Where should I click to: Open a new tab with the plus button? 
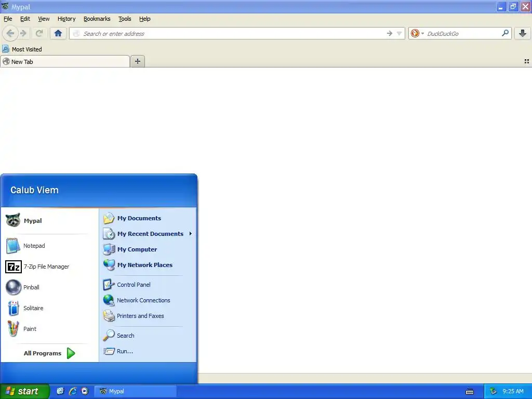[137, 61]
